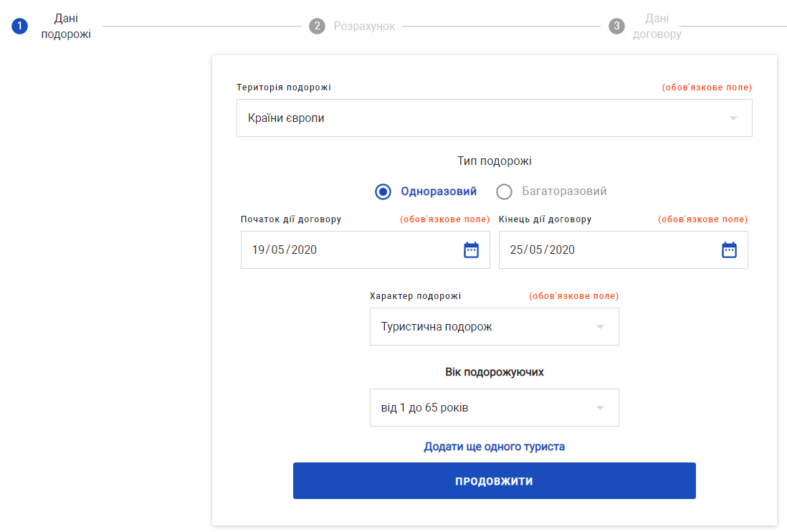Click the step 1 number circle
The width and height of the screenshot is (787, 532).
pyautogui.click(x=19, y=27)
